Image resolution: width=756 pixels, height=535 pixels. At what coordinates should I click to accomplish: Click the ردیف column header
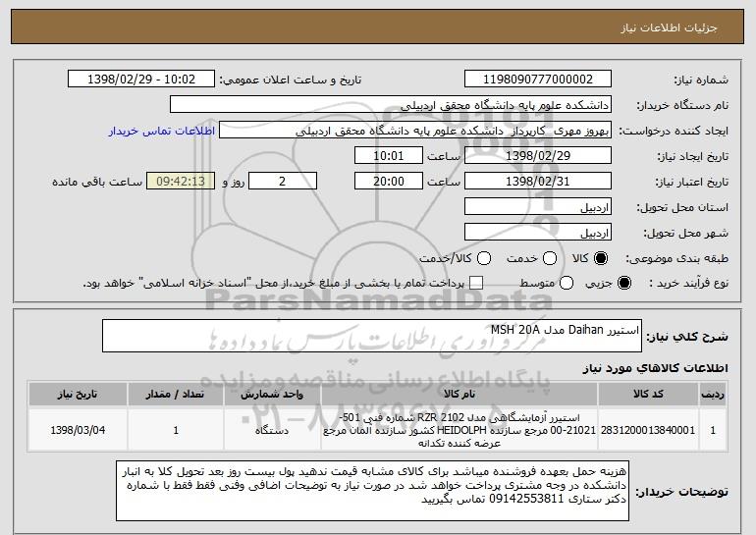click(713, 395)
